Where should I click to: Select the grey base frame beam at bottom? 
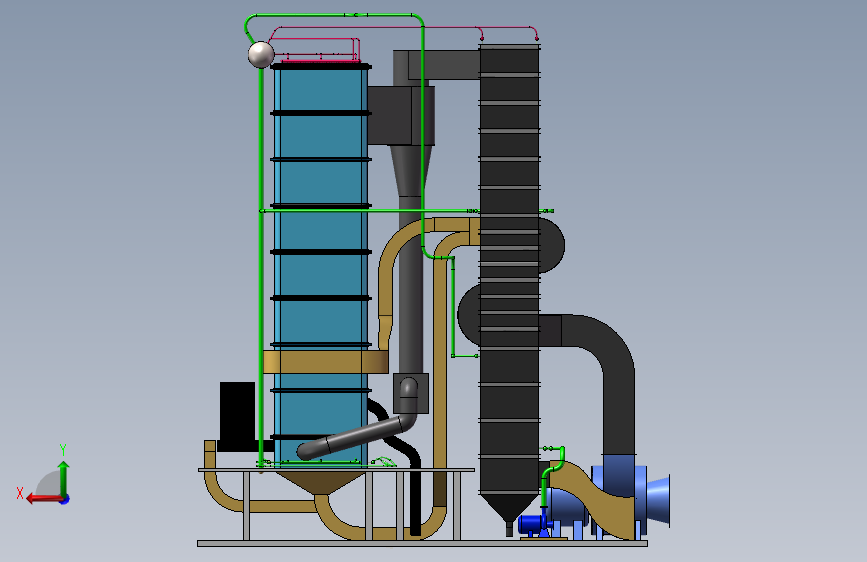[422, 544]
